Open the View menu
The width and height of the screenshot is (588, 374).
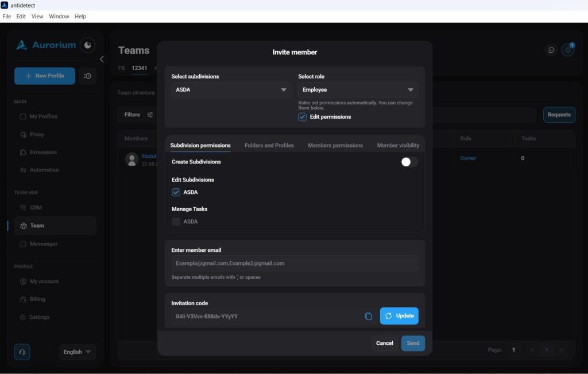[x=37, y=17]
